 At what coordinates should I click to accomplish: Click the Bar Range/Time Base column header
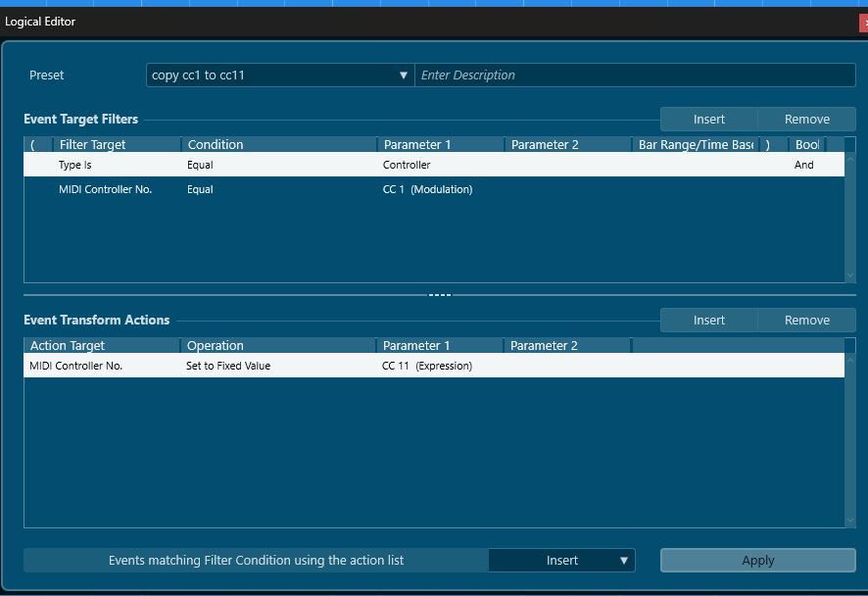pos(696,144)
